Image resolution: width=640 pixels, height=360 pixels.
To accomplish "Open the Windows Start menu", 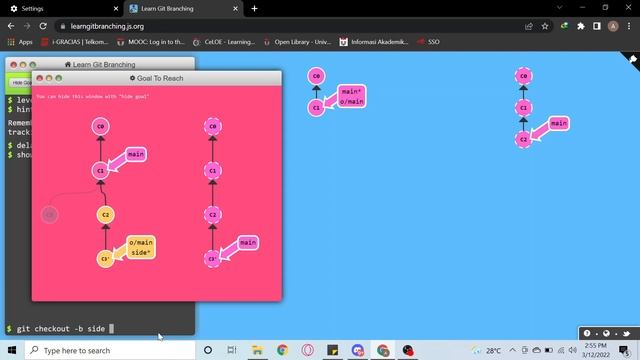I will 12,350.
